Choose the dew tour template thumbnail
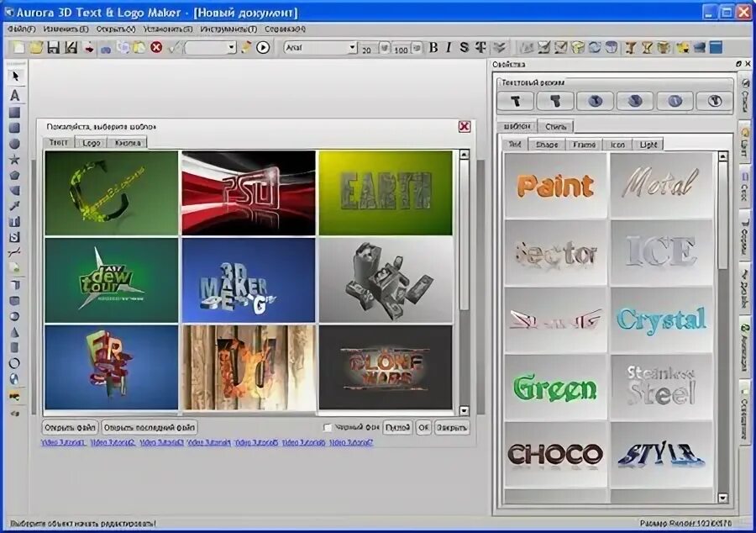Viewport: 756px width, 533px height. point(112,280)
